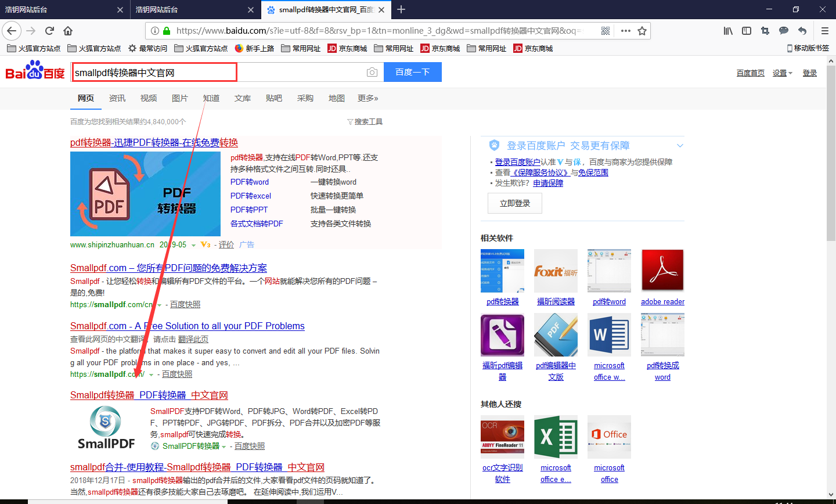Select the 资讯 search category
The height and width of the screenshot is (504, 836).
pos(117,98)
